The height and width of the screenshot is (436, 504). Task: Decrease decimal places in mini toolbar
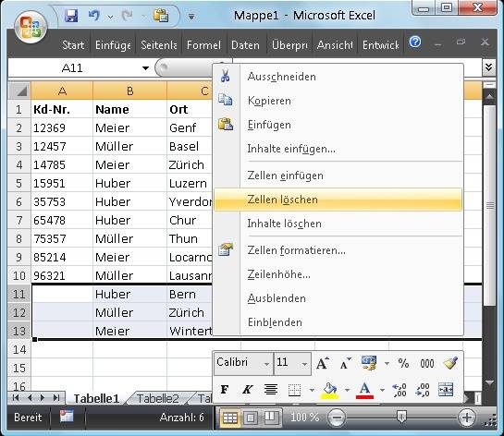(423, 390)
